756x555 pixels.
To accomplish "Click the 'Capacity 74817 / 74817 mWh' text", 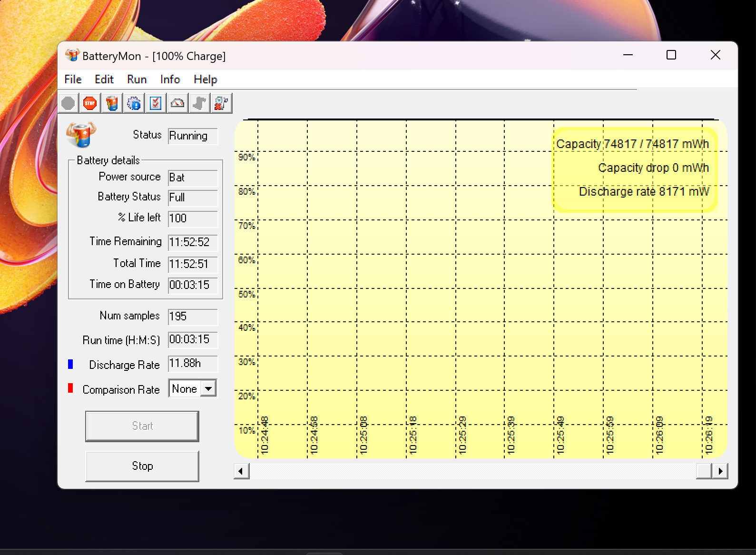I will tap(632, 144).
